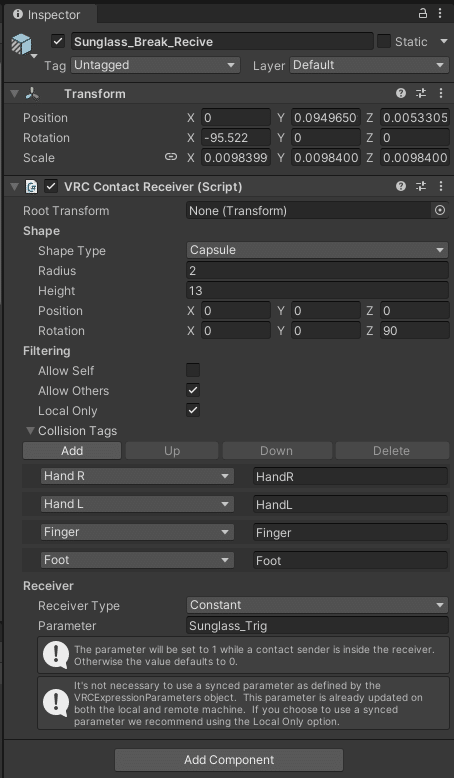The image size is (454, 778).
Task: Open the Inspector panel's three-dot menu
Action: tap(440, 13)
